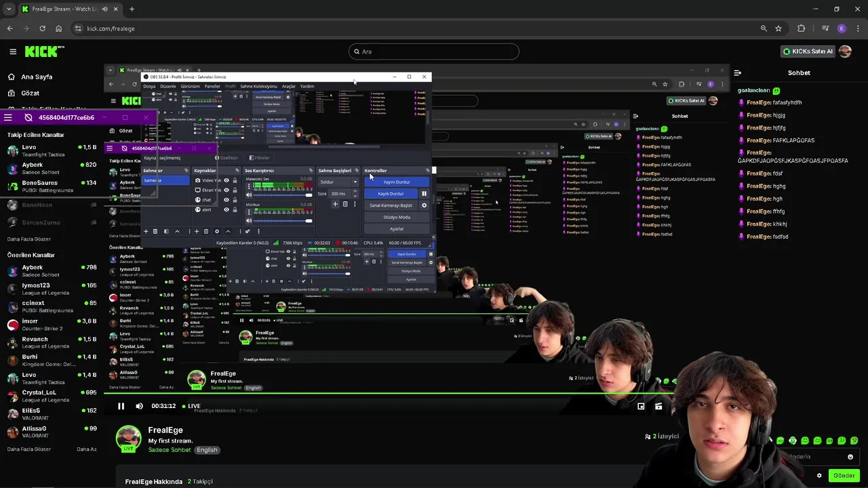This screenshot has width=868, height=488.
Task: Add a scene with Sahneler plus icon
Action: [x=146, y=231]
